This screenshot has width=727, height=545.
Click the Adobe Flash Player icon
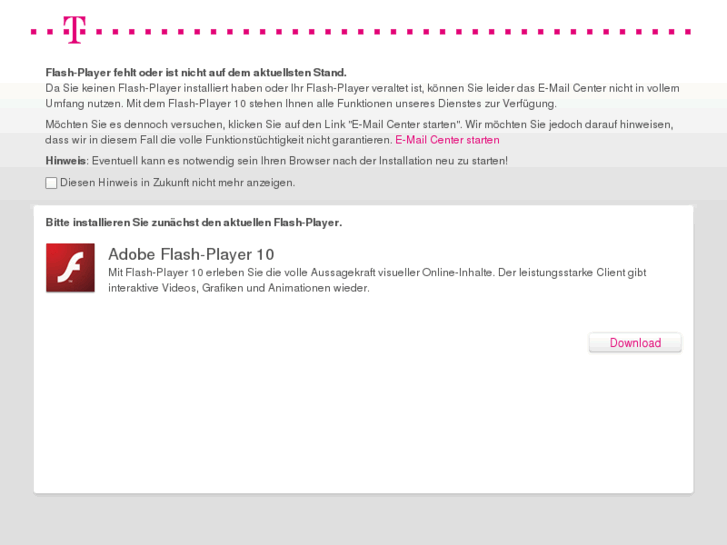click(70, 268)
